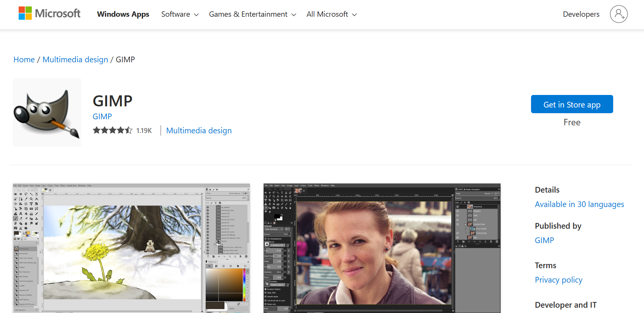Open the dandelion painting screenshot
The image size is (644, 313).
(x=131, y=248)
